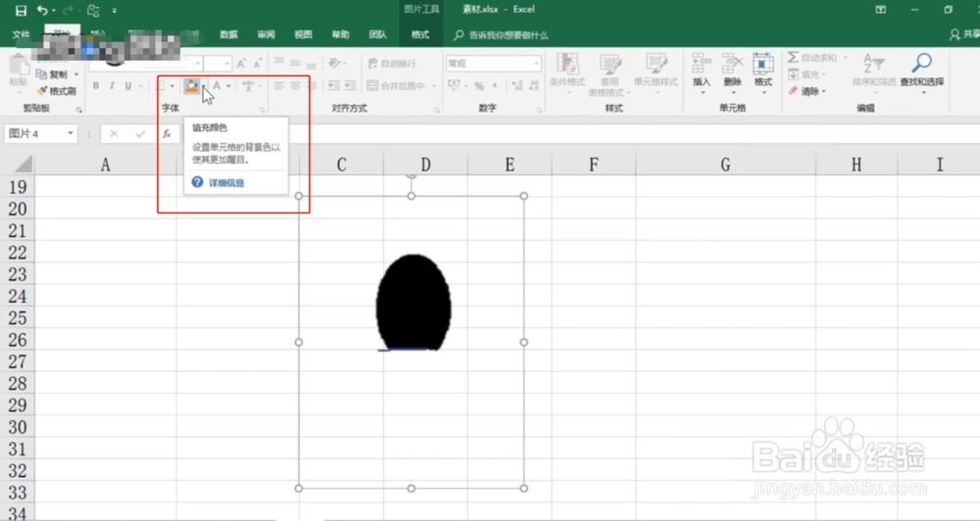Click the decrease decimal icon
This screenshot has width=980, height=521.
(x=534, y=85)
